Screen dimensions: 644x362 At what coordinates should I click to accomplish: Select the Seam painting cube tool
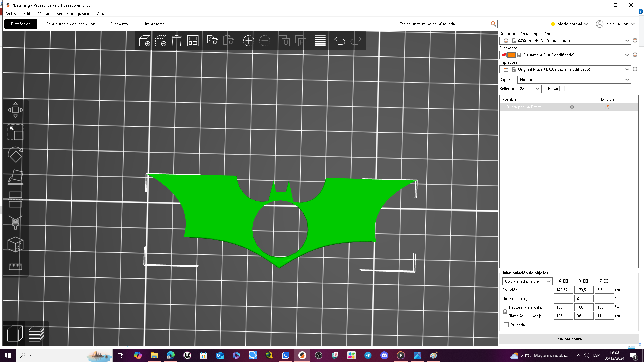(x=15, y=244)
